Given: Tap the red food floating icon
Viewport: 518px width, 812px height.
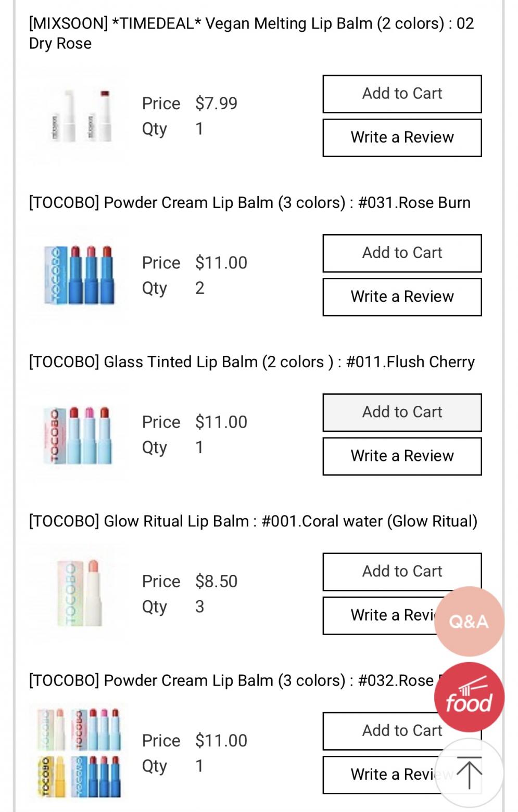Looking at the screenshot, I should pos(469,698).
